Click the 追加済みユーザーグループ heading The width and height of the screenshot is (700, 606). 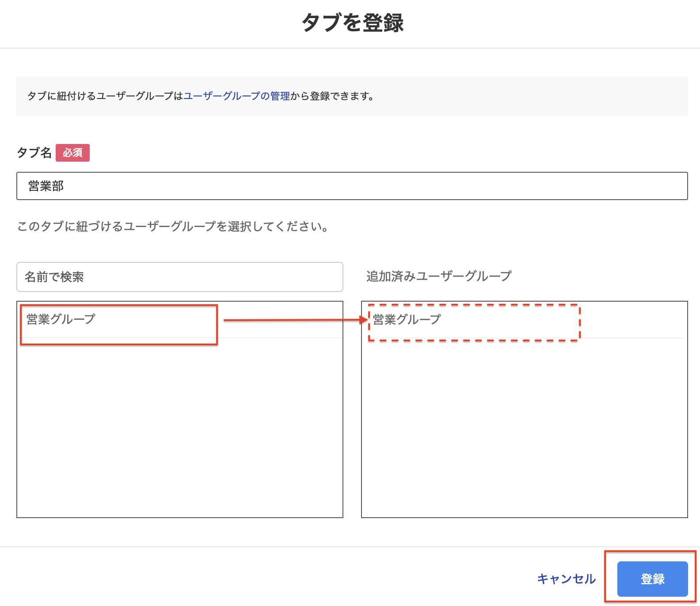(x=438, y=276)
